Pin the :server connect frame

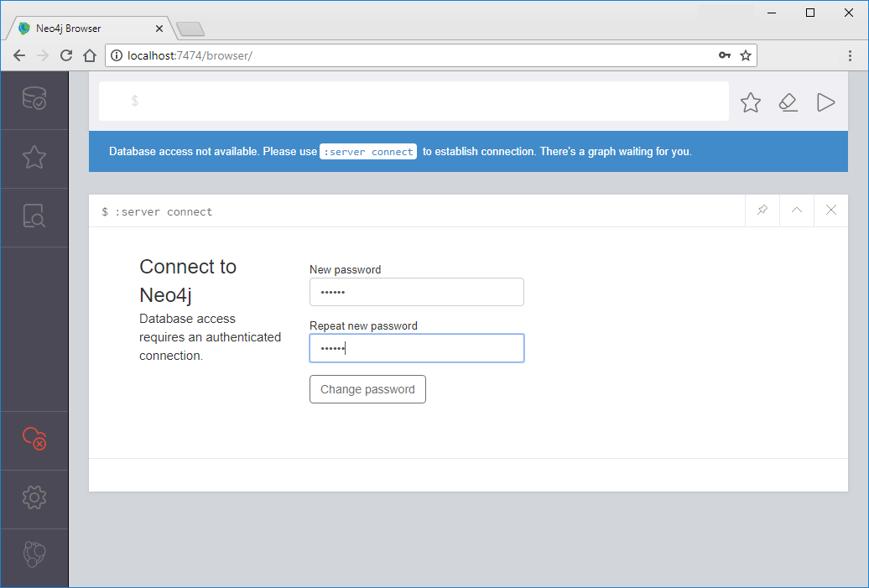click(762, 211)
